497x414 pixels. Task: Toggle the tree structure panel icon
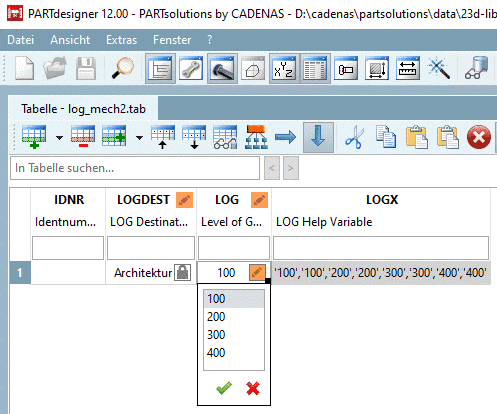point(160,69)
